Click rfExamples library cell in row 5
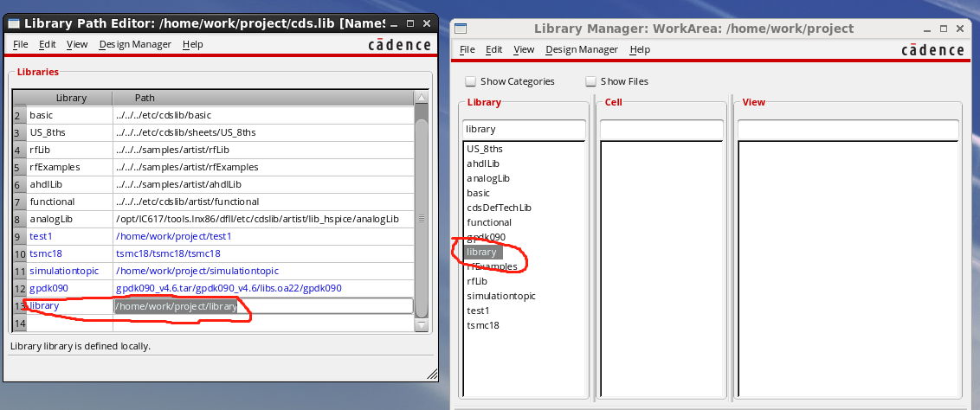This screenshot has height=410, width=980. point(68,167)
